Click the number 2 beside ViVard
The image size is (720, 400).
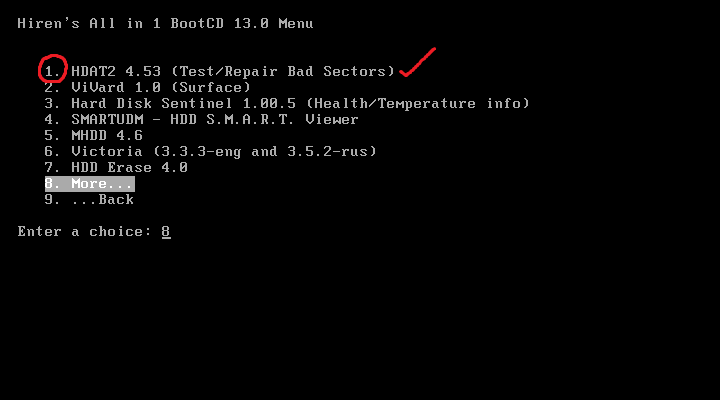coord(49,88)
